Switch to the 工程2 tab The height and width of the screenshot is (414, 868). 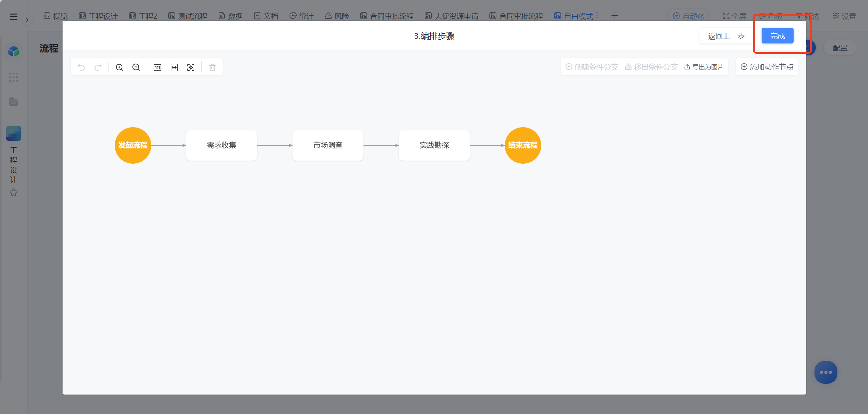[143, 16]
